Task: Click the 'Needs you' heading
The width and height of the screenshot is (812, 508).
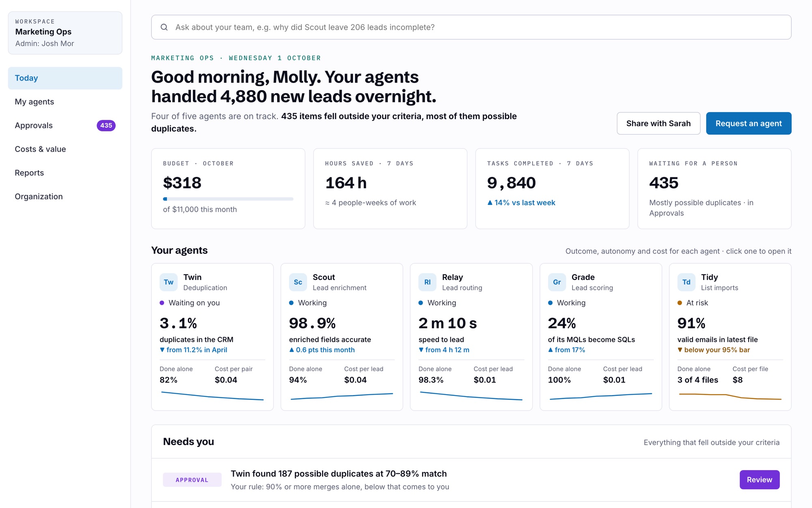Action: pos(188,442)
